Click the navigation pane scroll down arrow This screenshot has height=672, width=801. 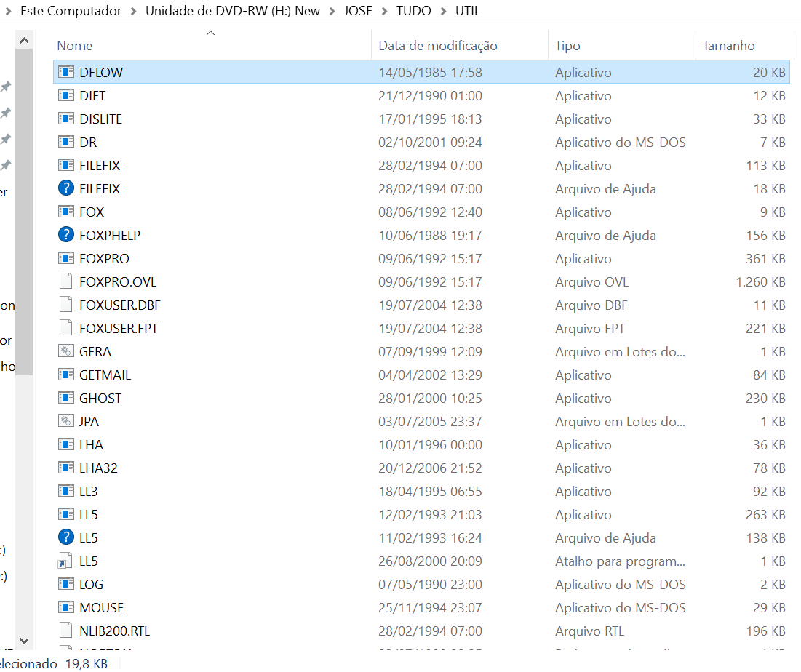(x=24, y=640)
